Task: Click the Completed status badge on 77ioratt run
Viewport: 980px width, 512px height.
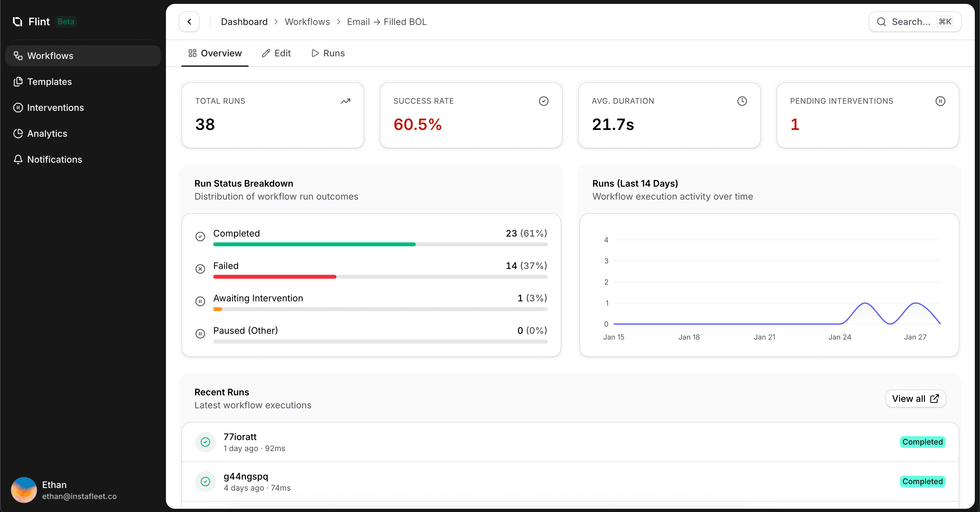Action: (922, 442)
